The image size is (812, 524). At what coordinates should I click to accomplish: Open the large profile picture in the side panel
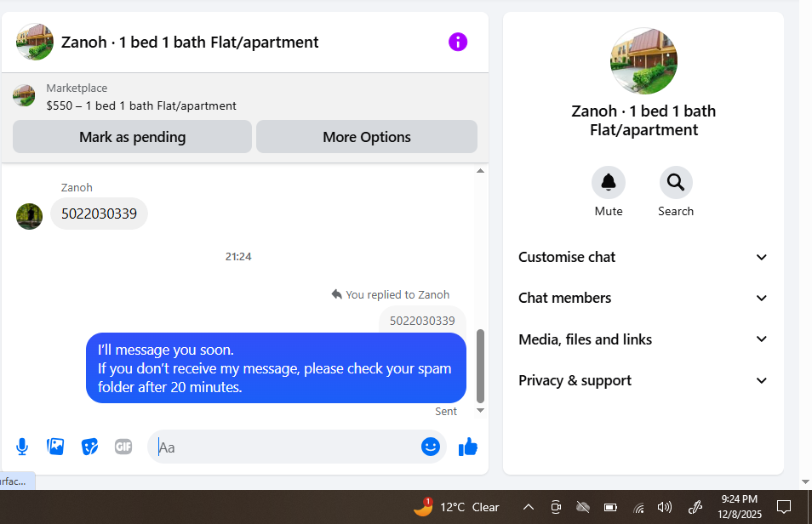click(x=643, y=61)
